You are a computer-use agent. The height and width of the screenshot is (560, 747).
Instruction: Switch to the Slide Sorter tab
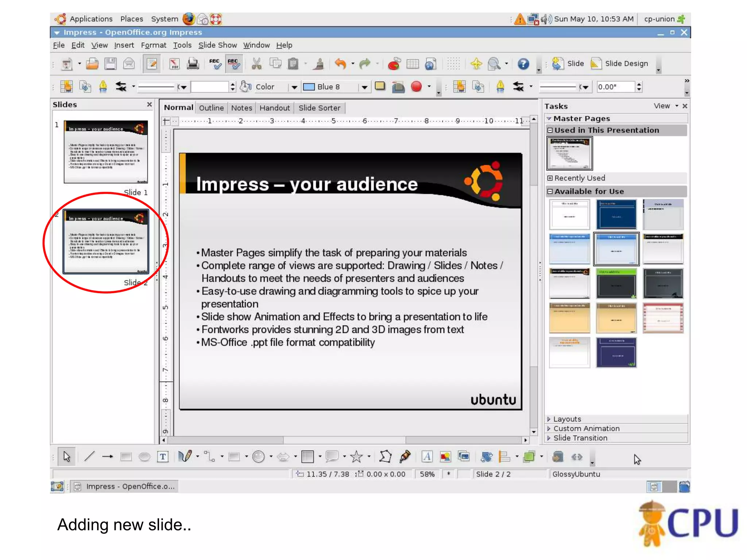[x=319, y=108]
